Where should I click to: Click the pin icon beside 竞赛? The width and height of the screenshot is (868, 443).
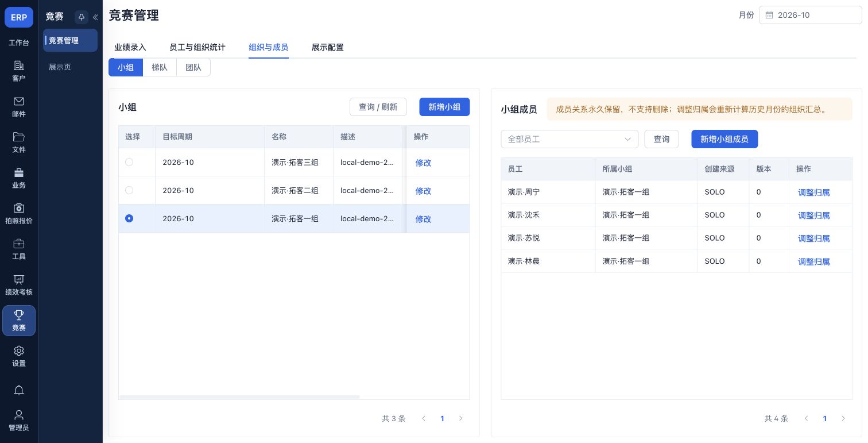(82, 17)
